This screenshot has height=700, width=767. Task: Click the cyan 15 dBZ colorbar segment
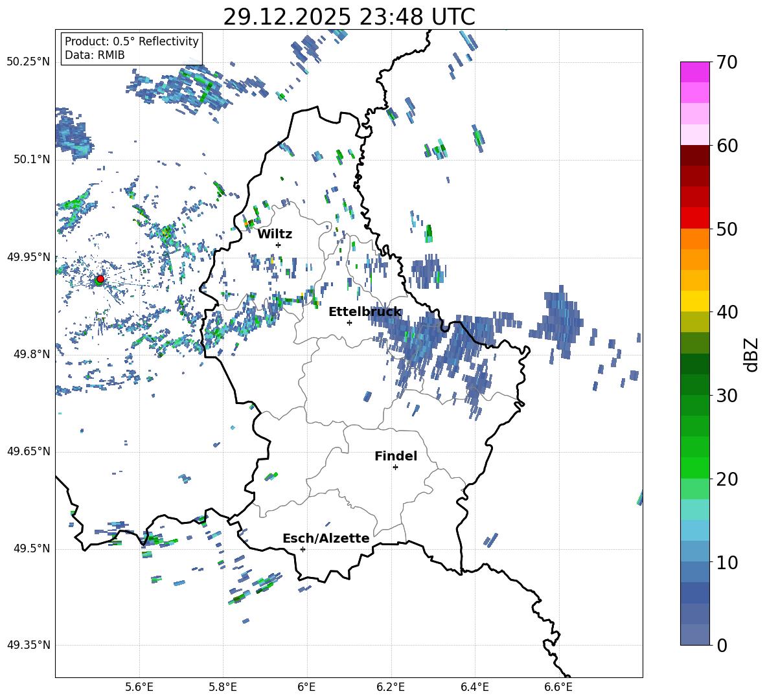coord(694,510)
